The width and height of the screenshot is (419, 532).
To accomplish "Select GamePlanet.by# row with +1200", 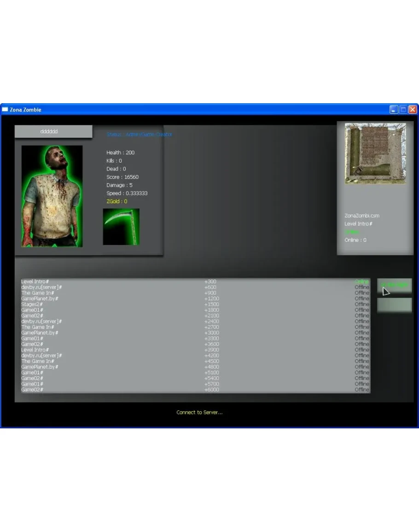I will click(x=40, y=298).
